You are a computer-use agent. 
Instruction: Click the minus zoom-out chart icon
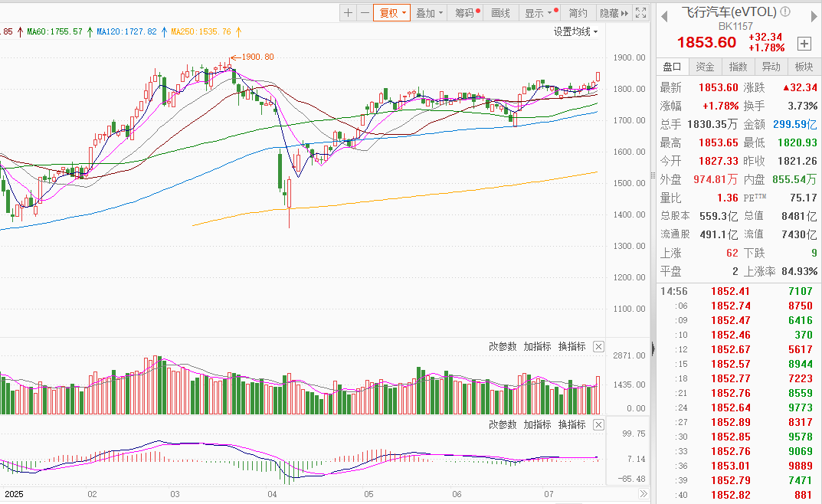click(365, 13)
